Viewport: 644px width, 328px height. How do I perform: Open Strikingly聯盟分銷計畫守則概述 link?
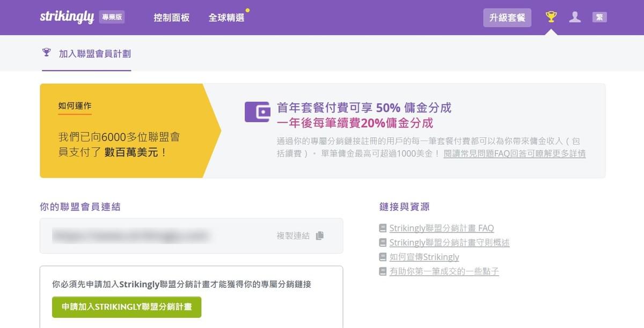pyautogui.click(x=450, y=243)
